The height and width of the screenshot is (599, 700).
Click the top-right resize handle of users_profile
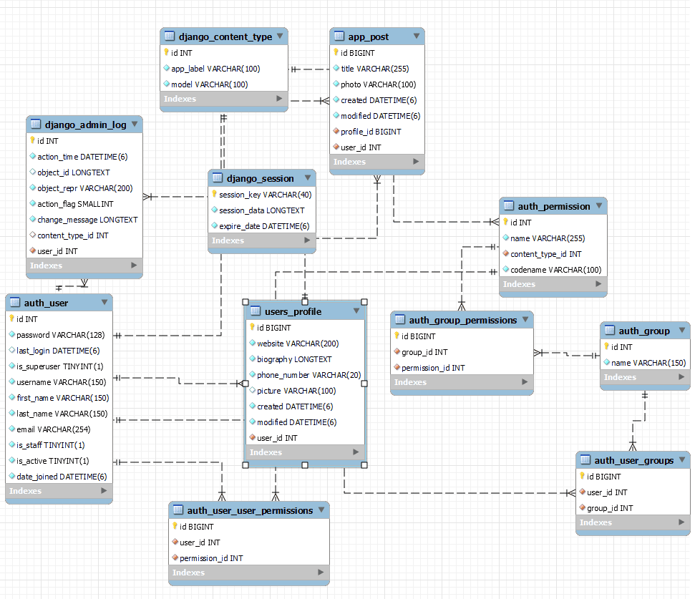[x=364, y=302]
